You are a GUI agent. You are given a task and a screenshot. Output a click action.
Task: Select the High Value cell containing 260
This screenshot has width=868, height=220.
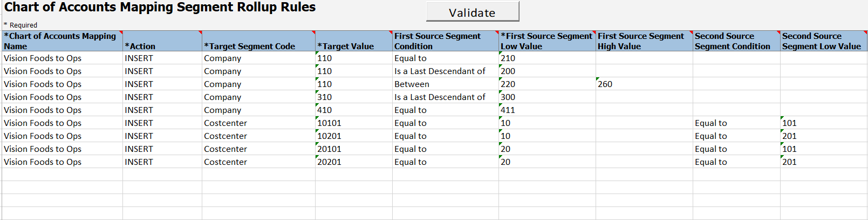click(644, 84)
